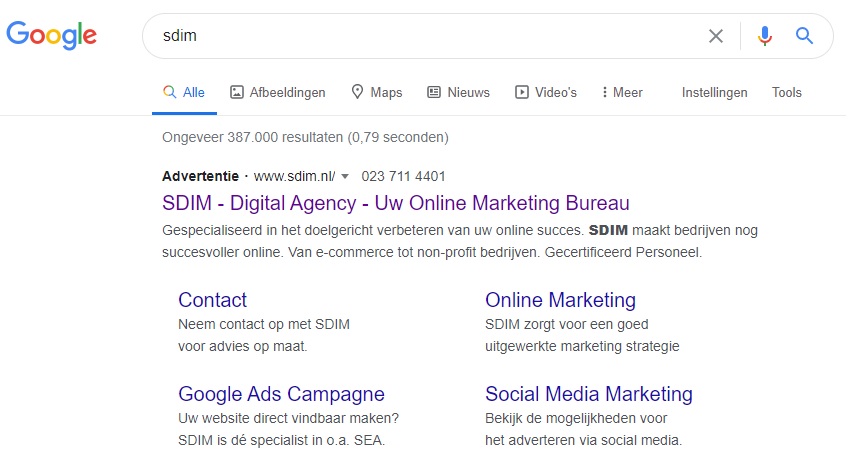Switch to Afbeeldingen tab

coord(278,93)
